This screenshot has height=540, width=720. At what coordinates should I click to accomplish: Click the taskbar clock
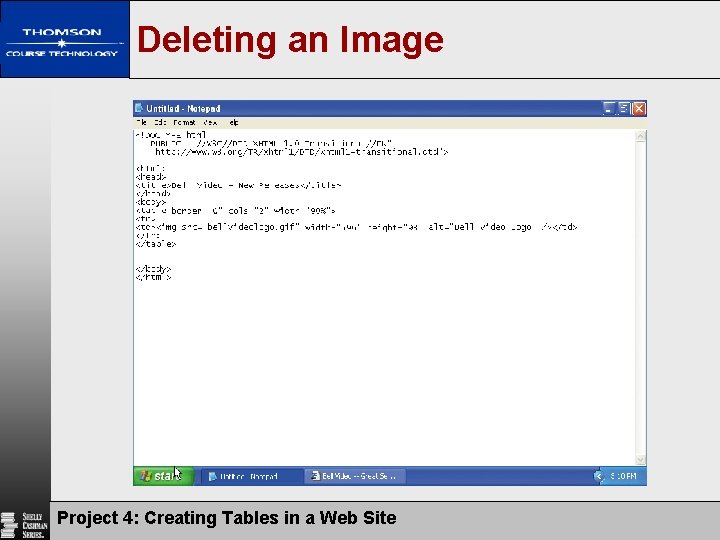(623, 476)
